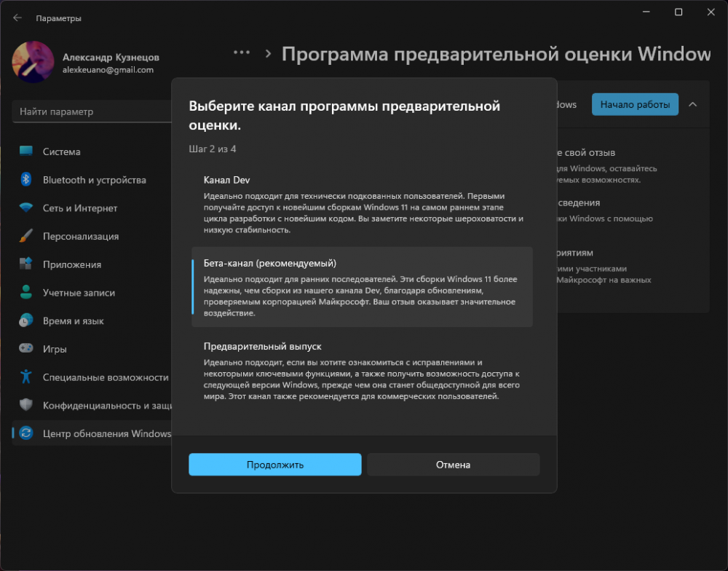The width and height of the screenshot is (728, 571).
Task: Open breadcrumb ellipsis menu
Action: click(242, 53)
